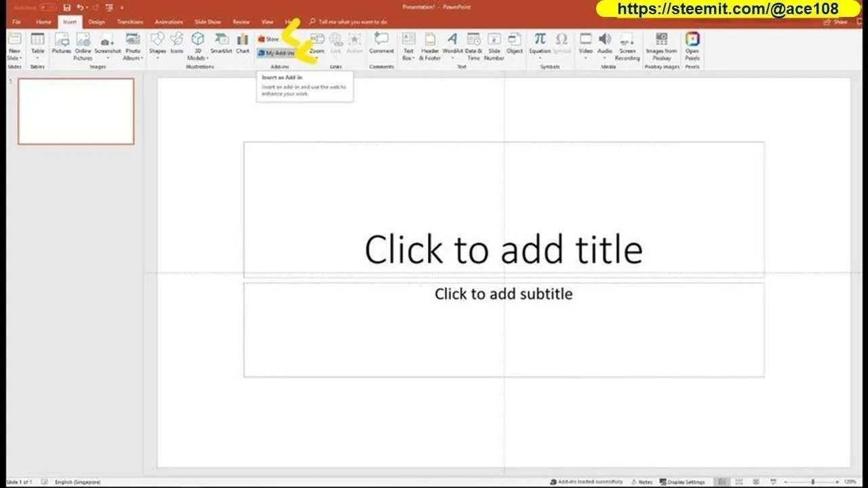868x488 pixels.
Task: Undo the last action
Action: click(x=79, y=7)
